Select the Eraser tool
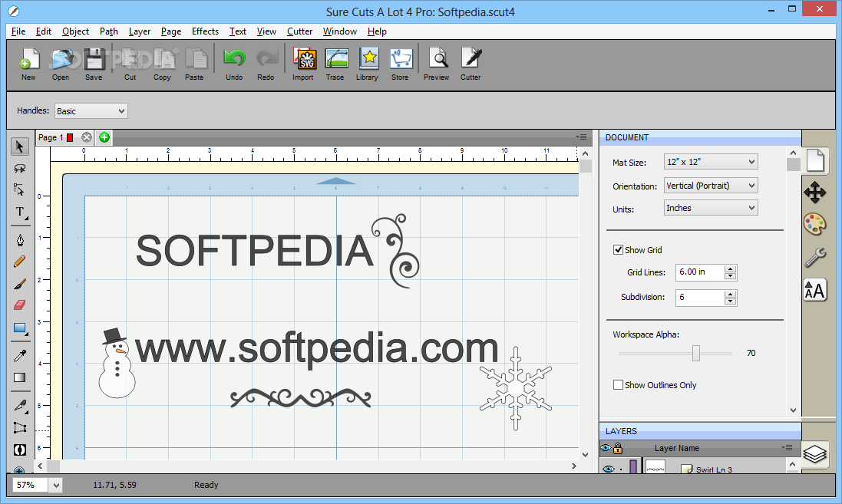The height and width of the screenshot is (504, 842). (19, 305)
